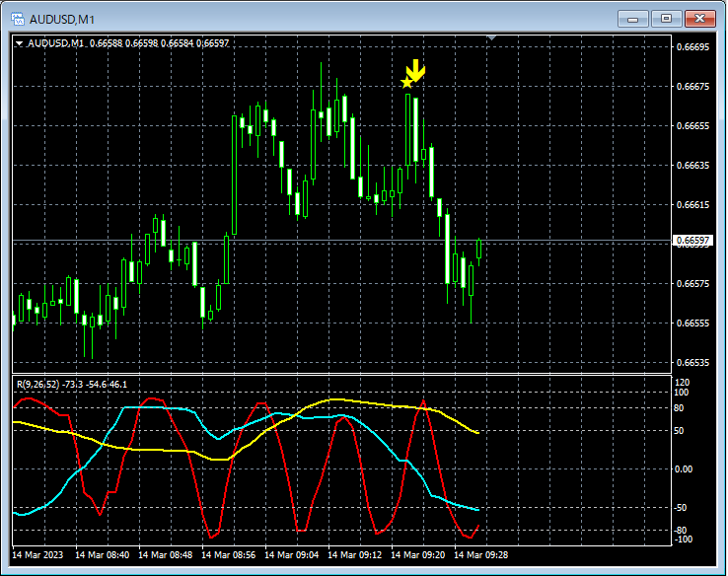Click time axis label 14 Mar 08:48
The height and width of the screenshot is (576, 728).
[x=166, y=554]
